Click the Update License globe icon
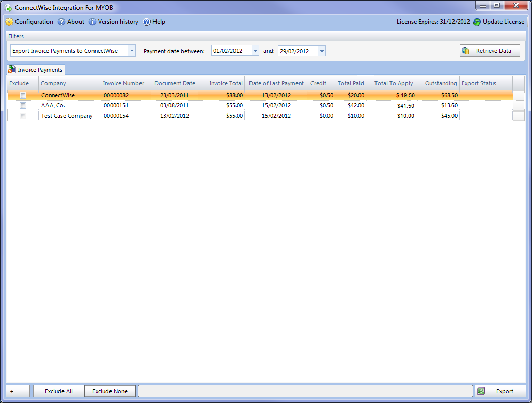Screen dimensions: 532x403 [477, 22]
